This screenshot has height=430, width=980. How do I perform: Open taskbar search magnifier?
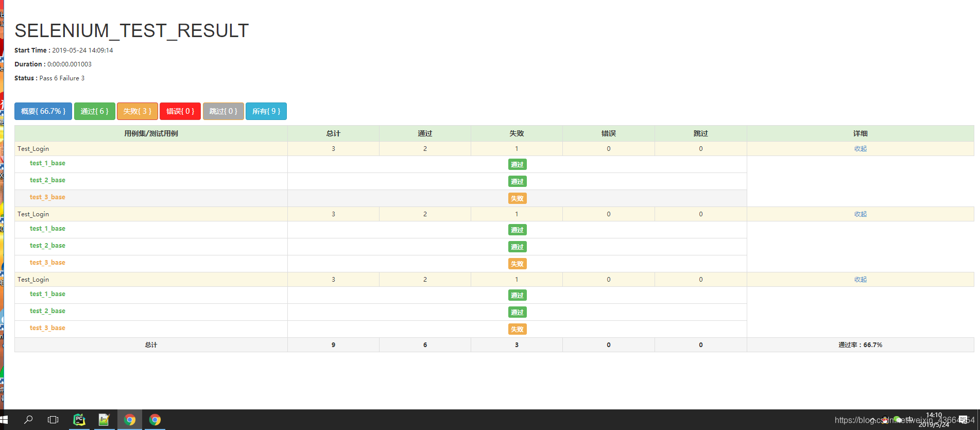click(x=28, y=420)
